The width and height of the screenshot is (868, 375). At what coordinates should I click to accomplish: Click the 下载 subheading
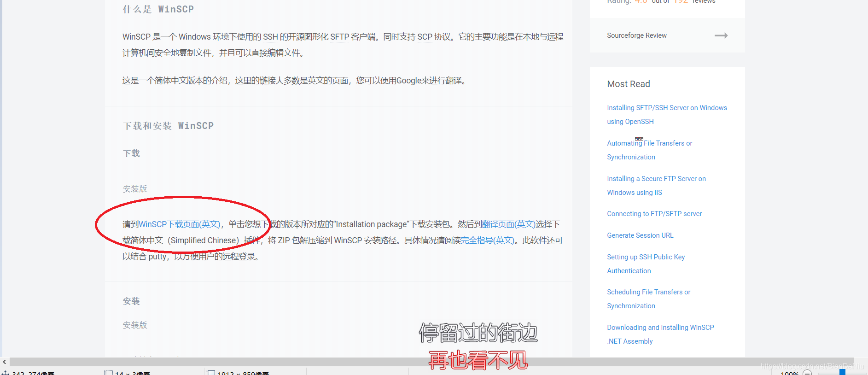pos(131,153)
